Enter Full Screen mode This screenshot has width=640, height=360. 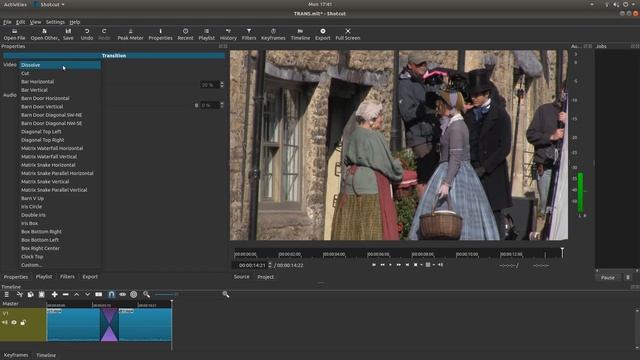pyautogui.click(x=348, y=34)
